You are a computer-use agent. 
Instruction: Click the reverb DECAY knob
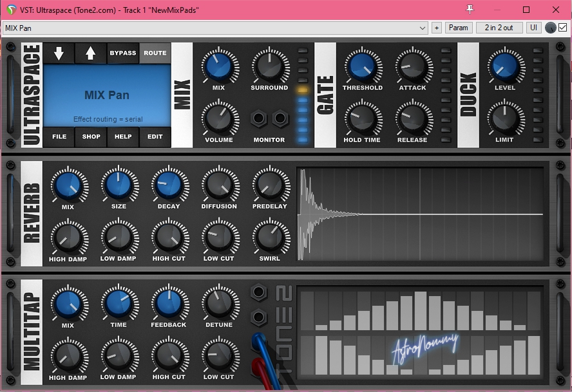click(169, 185)
